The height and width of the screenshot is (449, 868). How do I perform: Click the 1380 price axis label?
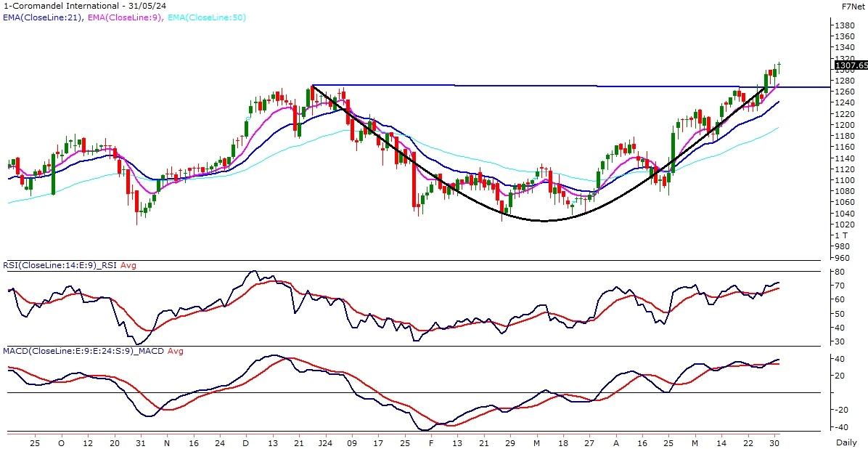(843, 25)
